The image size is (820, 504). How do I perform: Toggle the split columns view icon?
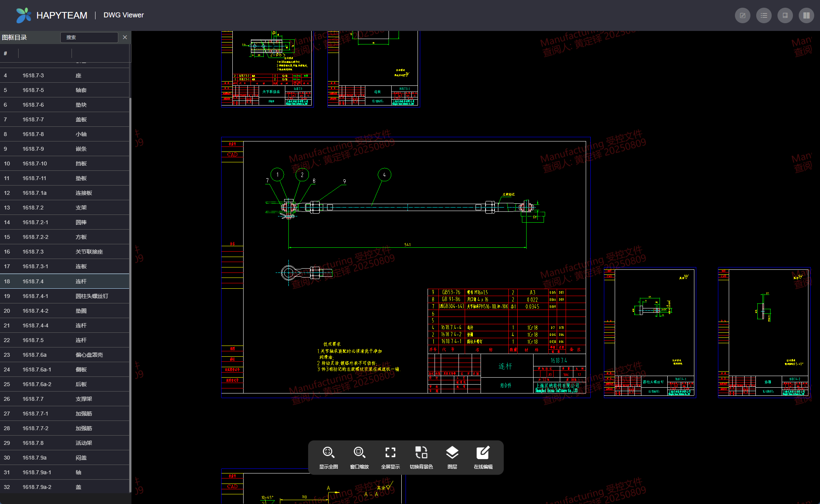806,15
